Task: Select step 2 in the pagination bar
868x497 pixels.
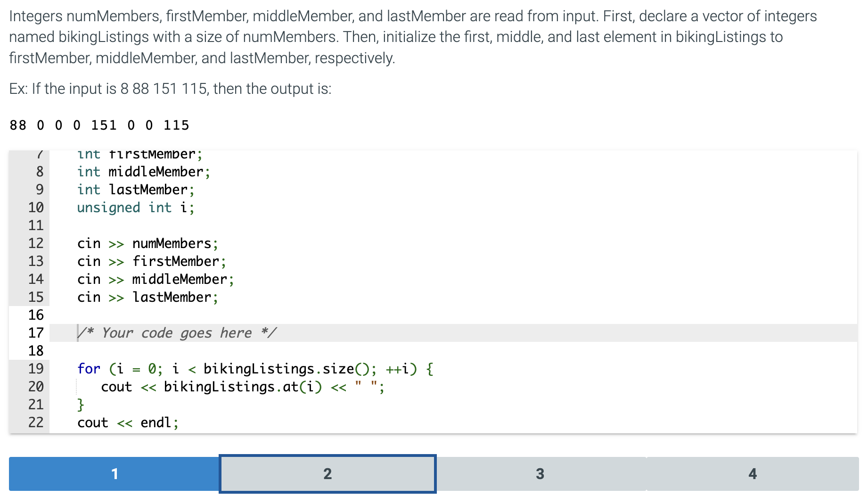Action: [x=327, y=474]
